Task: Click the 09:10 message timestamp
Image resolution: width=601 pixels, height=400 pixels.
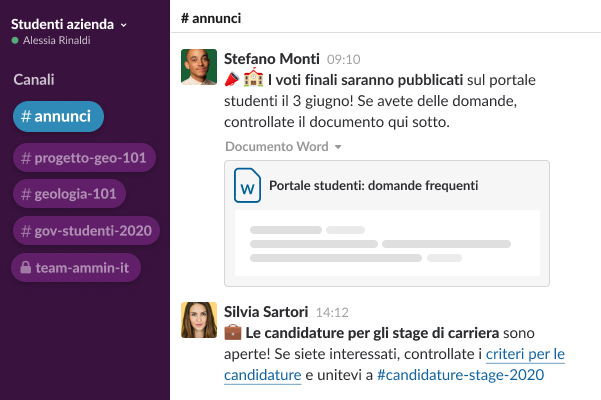Action: 343,59
